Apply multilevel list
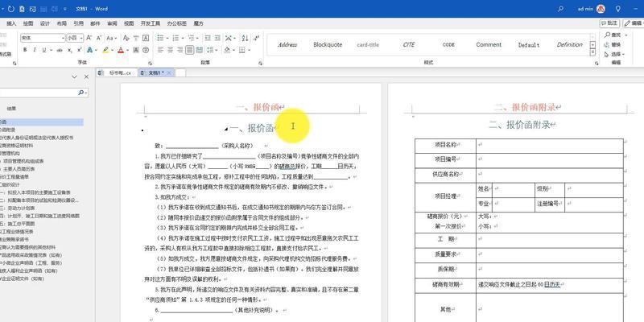 coord(191,38)
